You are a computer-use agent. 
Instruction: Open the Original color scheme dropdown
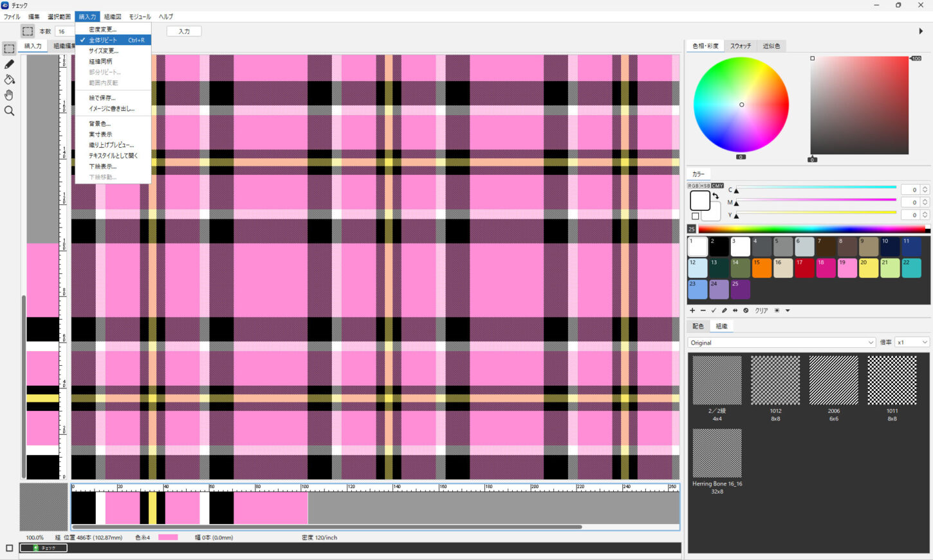coord(782,343)
